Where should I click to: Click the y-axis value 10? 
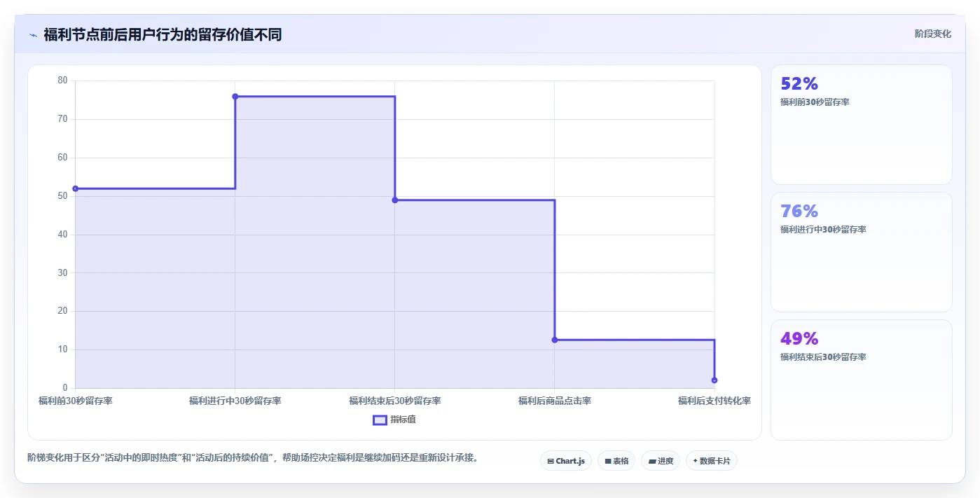click(x=63, y=350)
